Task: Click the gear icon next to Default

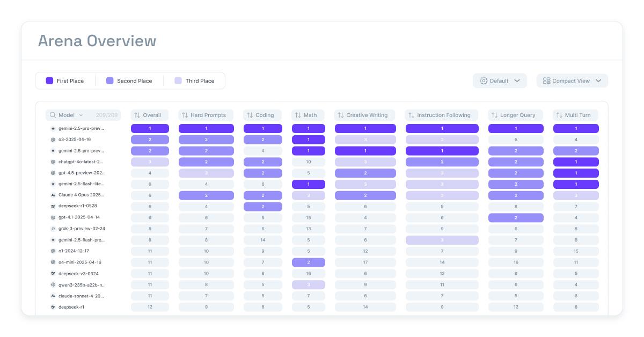Action: (x=484, y=80)
